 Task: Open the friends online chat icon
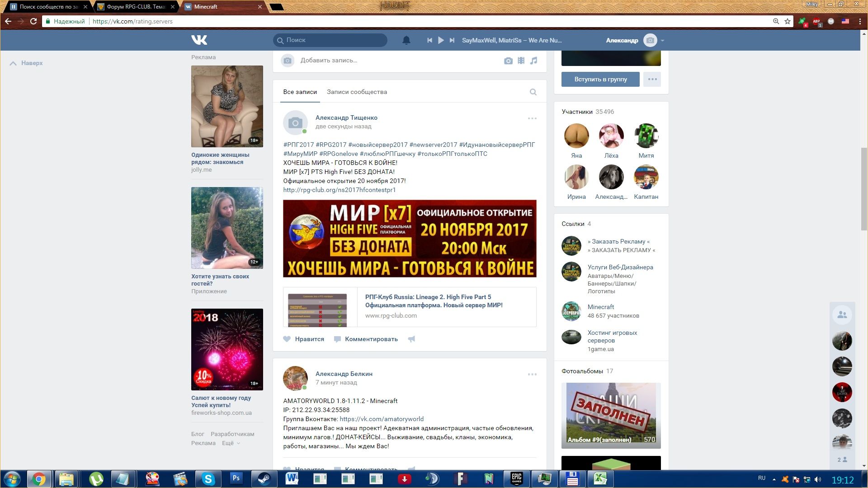pos(842,315)
